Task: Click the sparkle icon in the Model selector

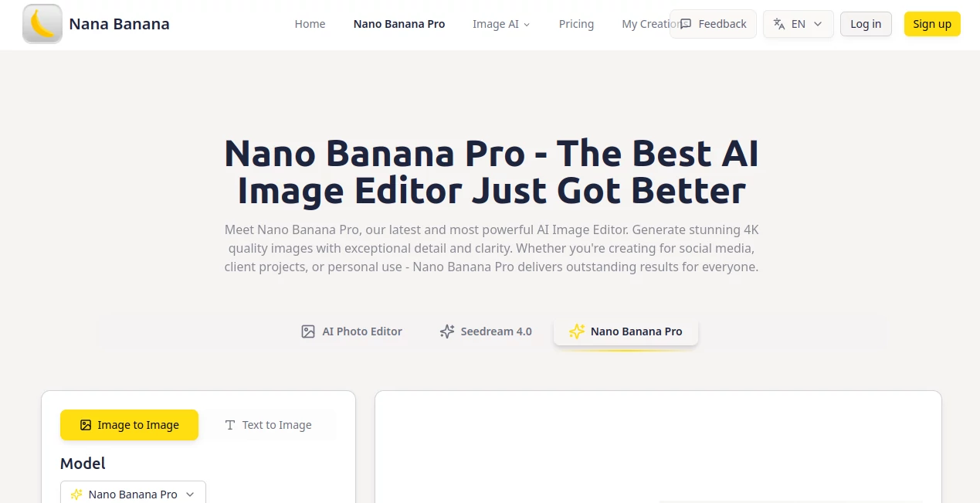Action: tap(76, 495)
